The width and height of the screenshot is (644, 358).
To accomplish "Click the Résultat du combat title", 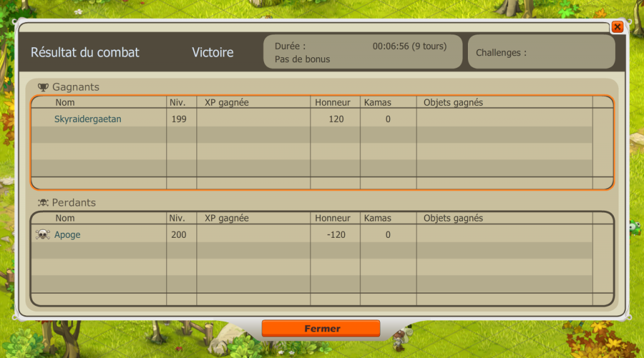I will coord(85,52).
